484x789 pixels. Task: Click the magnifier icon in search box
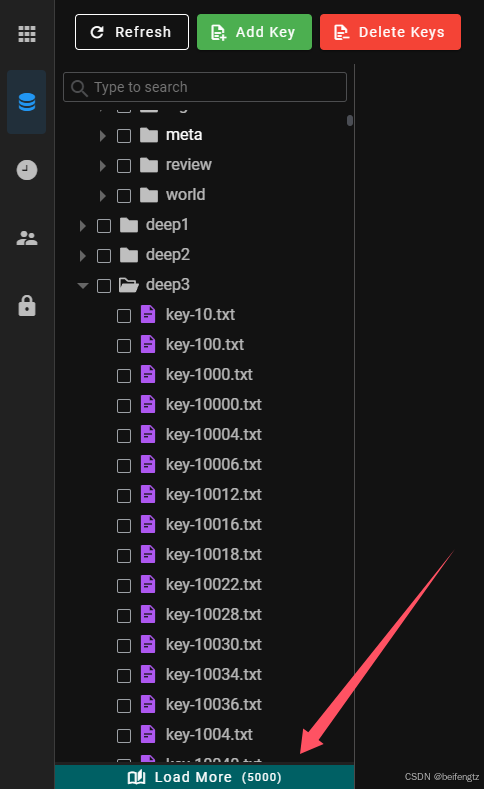[x=79, y=88]
